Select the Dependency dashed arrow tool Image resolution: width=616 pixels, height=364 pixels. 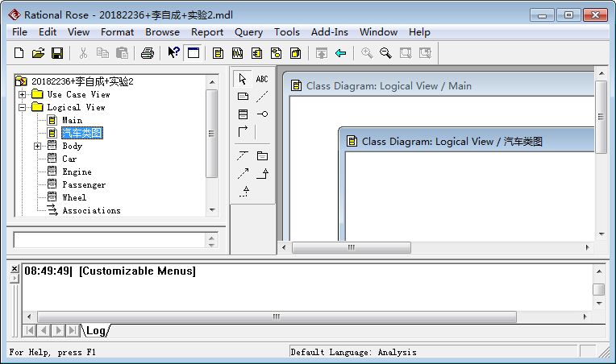[x=243, y=173]
